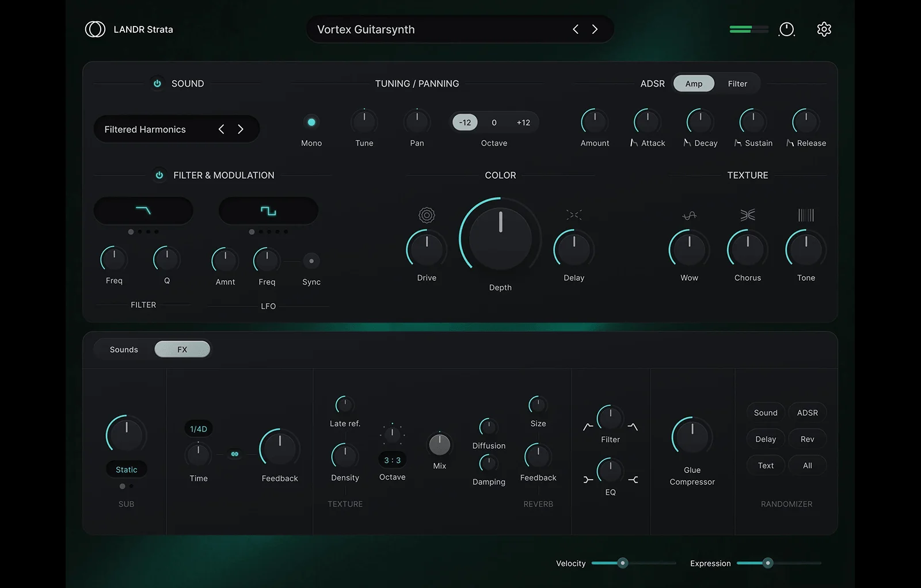Adjust the Velocity slider handle

pyautogui.click(x=623, y=563)
